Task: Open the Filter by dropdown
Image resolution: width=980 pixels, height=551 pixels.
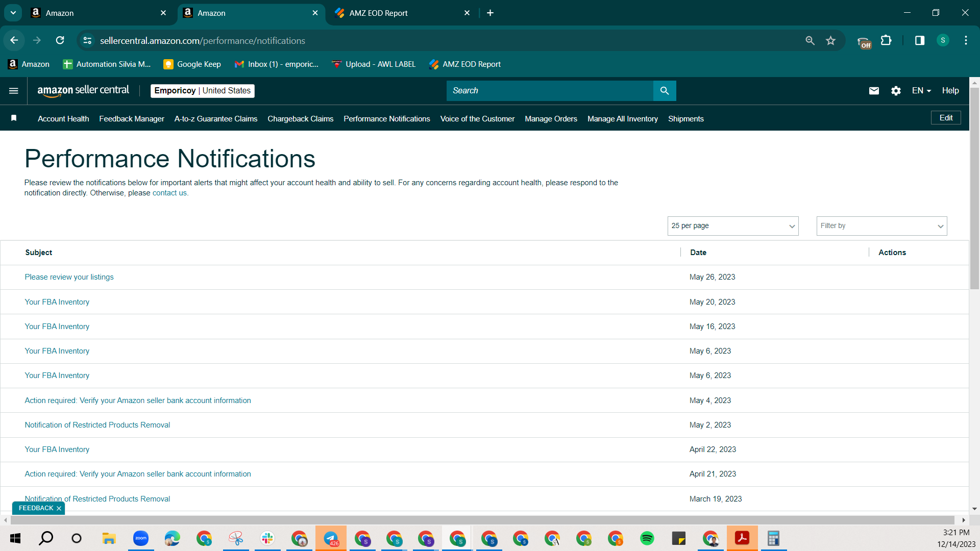Action: coord(881,226)
